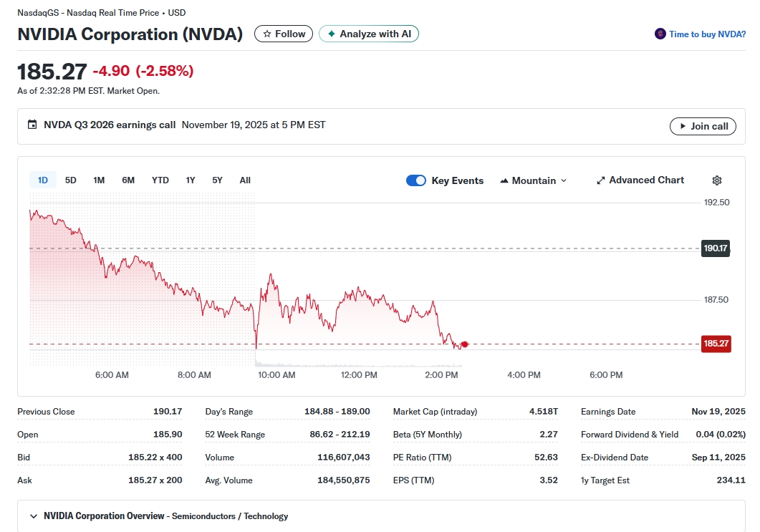The width and height of the screenshot is (760, 532).
Task: Select the 5D time range tab
Action: pyautogui.click(x=70, y=180)
